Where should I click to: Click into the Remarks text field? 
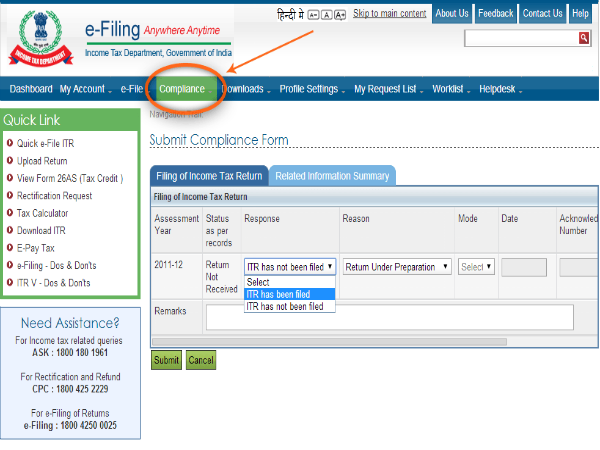pyautogui.click(x=389, y=317)
